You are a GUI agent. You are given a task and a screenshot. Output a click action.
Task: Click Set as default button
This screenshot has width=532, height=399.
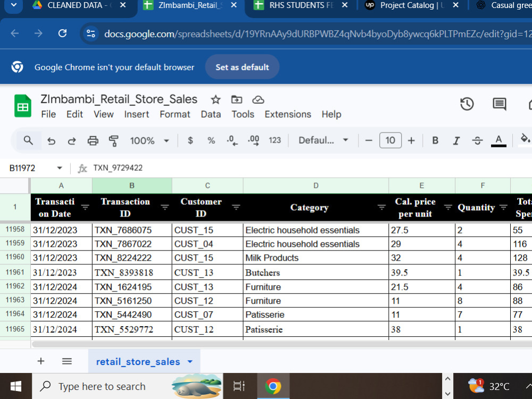pos(242,67)
